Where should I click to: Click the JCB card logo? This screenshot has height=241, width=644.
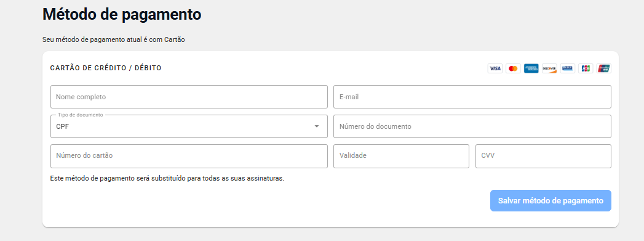[x=586, y=68]
